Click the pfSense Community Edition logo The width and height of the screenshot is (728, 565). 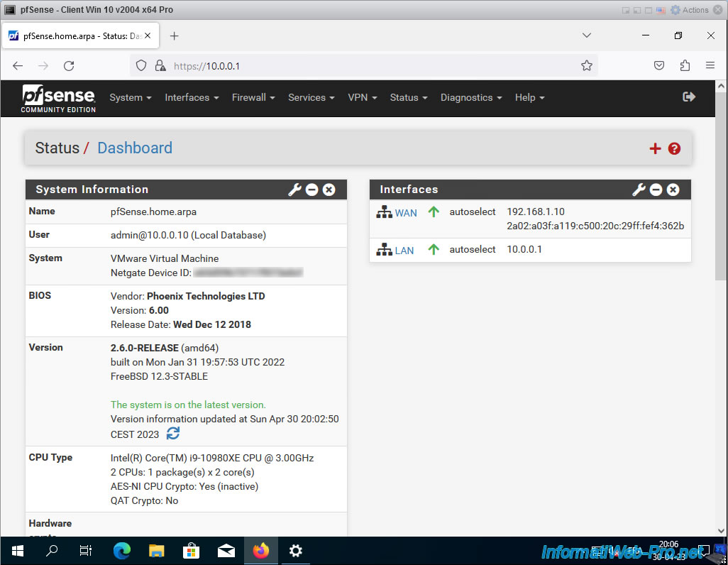pyautogui.click(x=58, y=99)
